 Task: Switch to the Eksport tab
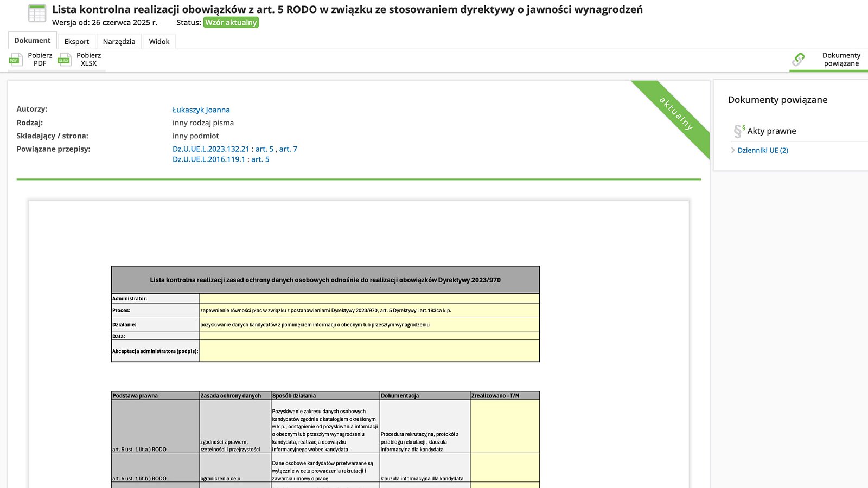[76, 42]
